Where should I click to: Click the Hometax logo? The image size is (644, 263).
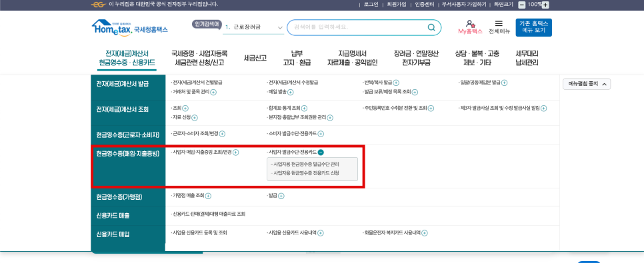[x=130, y=28]
